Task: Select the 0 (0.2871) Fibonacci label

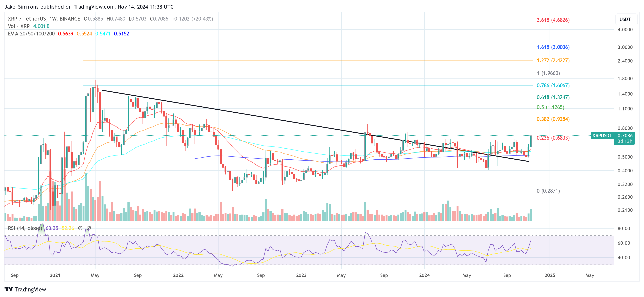Action: point(548,191)
